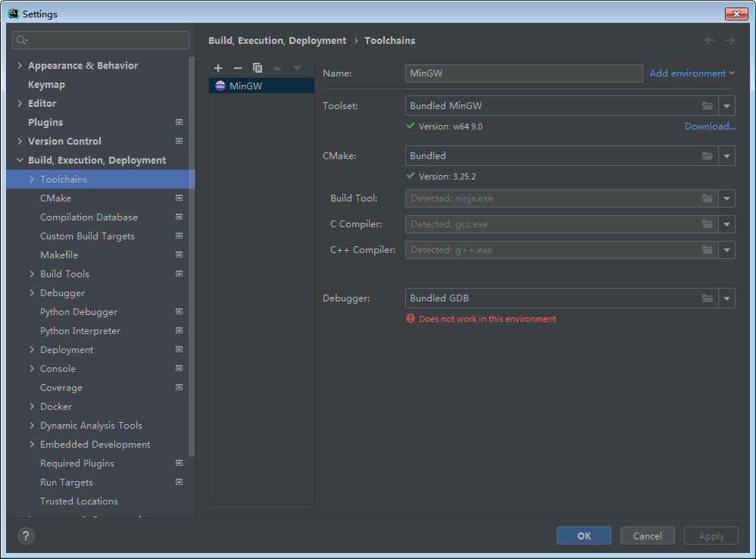
Task: Open Plugins settings page
Action: 45,123
